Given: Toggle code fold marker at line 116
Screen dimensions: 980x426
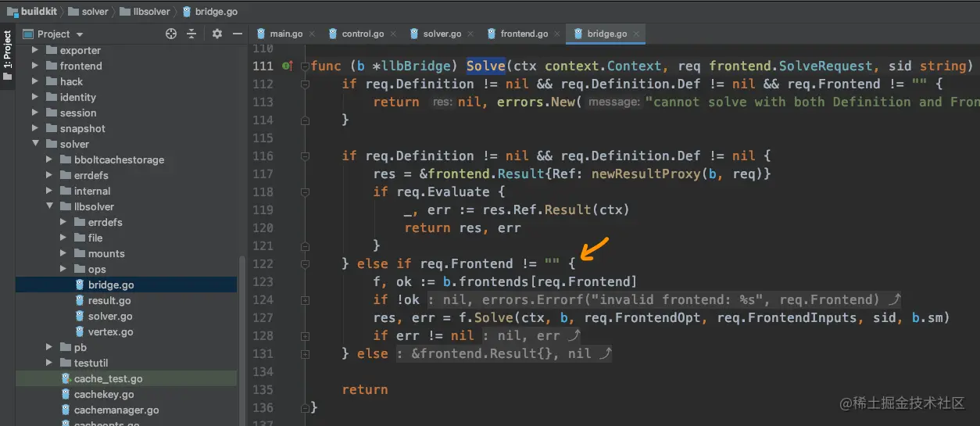Looking at the screenshot, I should 305,156.
